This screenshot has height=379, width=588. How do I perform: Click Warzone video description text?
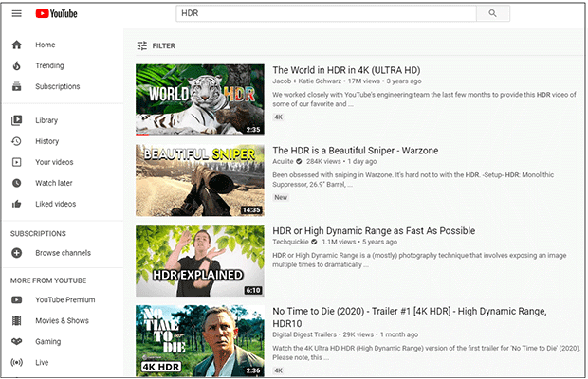[413, 180]
